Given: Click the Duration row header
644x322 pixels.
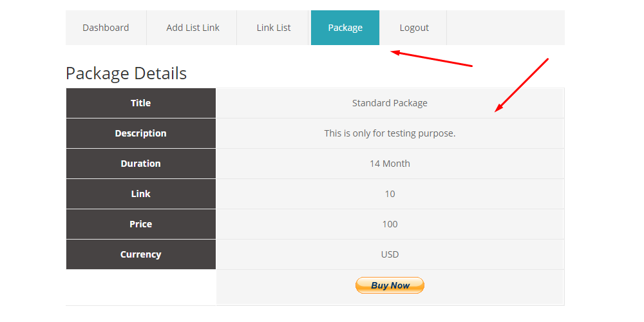Looking at the screenshot, I should (141, 164).
